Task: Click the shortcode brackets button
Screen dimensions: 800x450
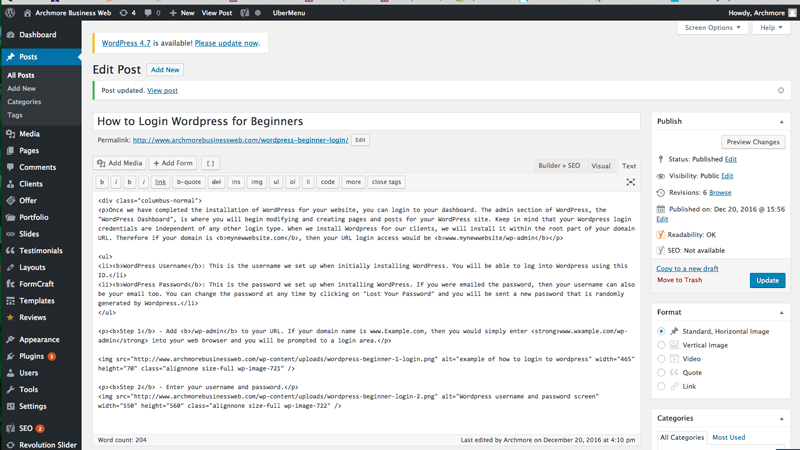Action: coord(210,163)
